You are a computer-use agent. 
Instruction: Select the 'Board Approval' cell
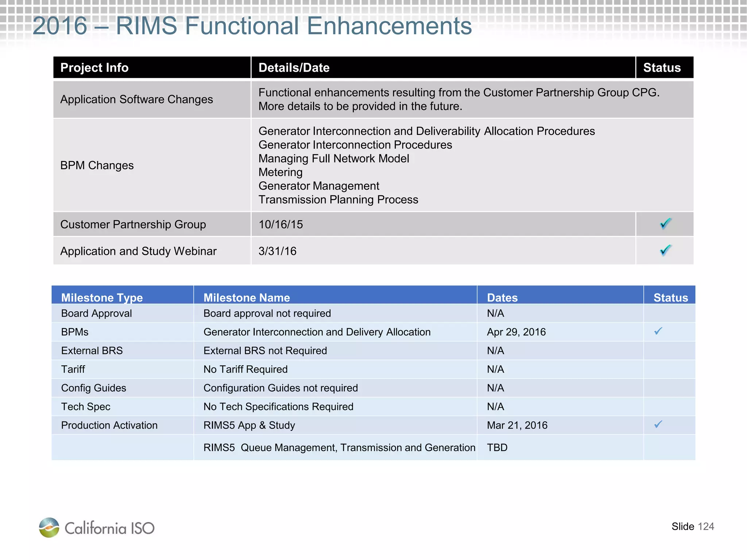(123, 314)
